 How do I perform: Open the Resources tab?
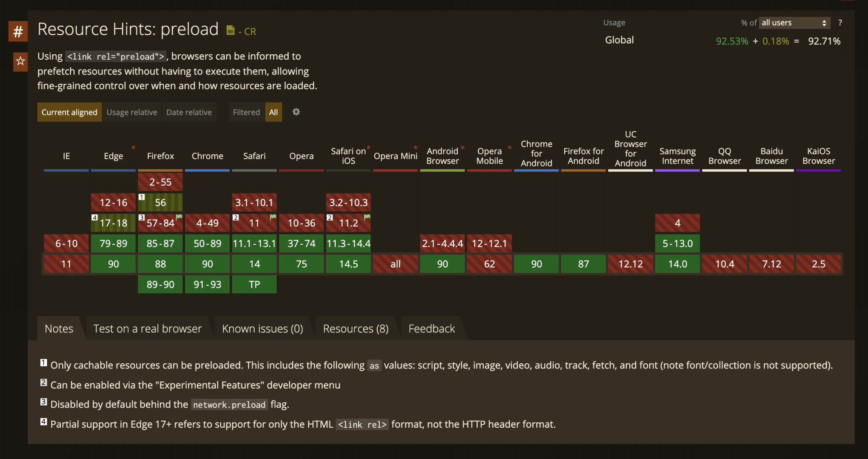tap(356, 328)
